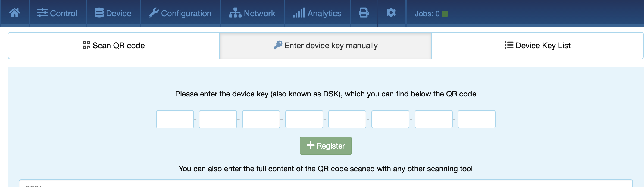The image size is (644, 187).
Task: Switch to Scan QR code tab
Action: pyautogui.click(x=114, y=46)
